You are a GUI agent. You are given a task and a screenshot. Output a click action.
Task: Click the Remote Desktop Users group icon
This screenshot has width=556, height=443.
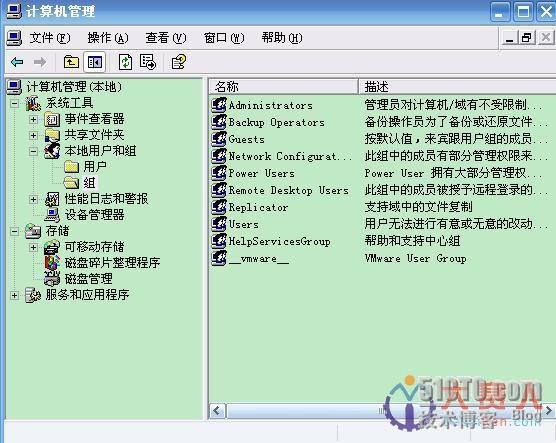click(x=219, y=190)
